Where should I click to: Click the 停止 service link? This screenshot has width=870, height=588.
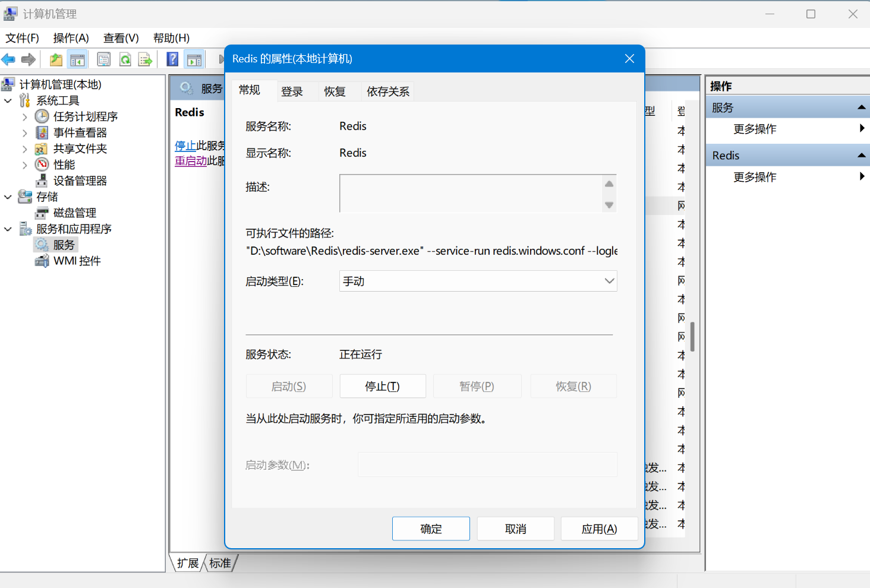point(185,146)
